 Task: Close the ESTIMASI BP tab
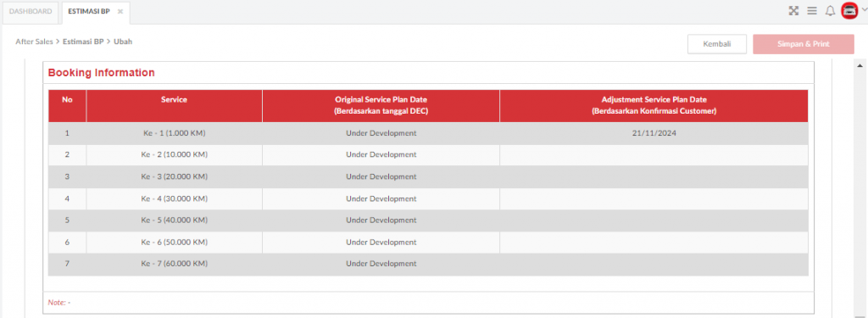coord(120,12)
